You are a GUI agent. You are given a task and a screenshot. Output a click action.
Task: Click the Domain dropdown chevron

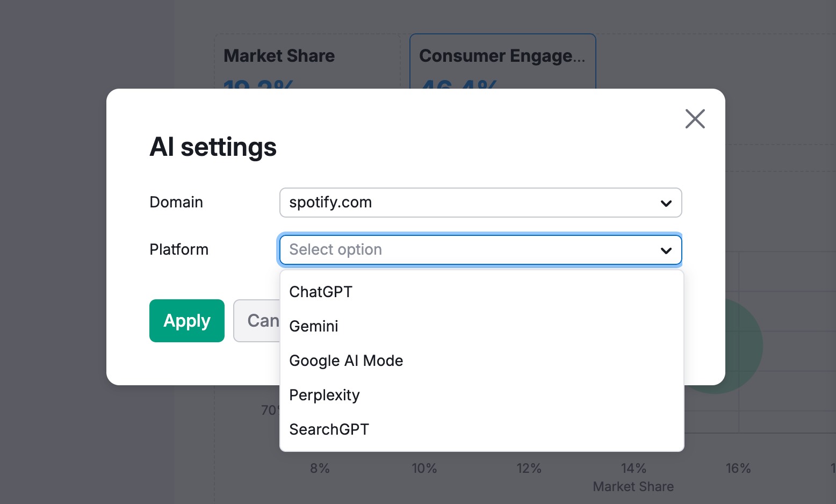[x=666, y=203]
